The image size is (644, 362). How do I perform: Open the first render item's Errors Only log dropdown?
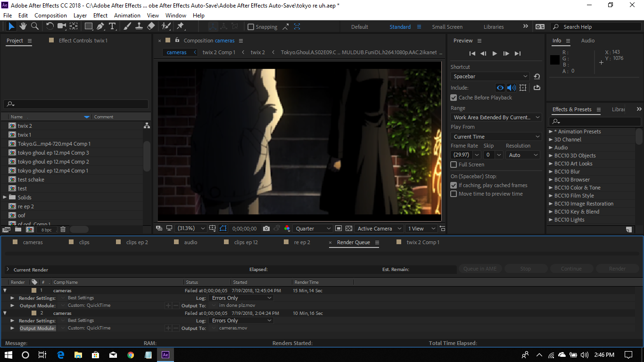pyautogui.click(x=241, y=298)
